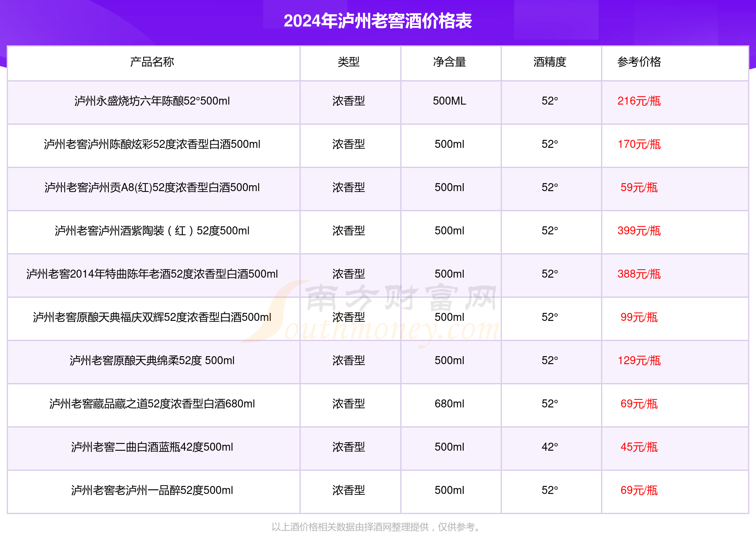The image size is (756, 546).
Task: Click the 45元/瓶 price
Action: click(x=639, y=447)
